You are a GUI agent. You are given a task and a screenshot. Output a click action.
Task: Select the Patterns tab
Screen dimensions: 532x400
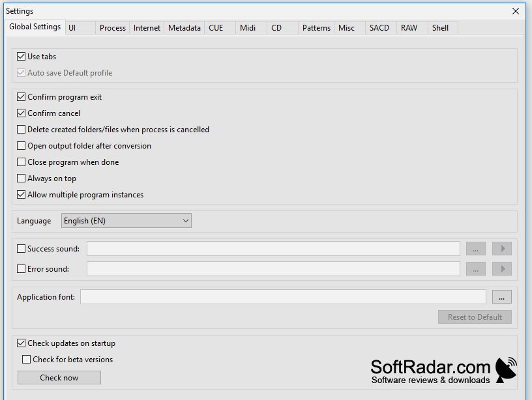(x=316, y=28)
